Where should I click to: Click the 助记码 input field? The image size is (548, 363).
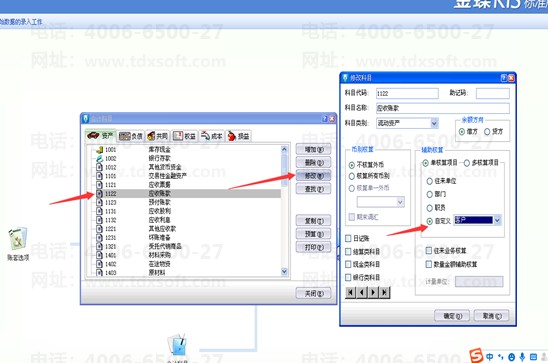[x=493, y=93]
